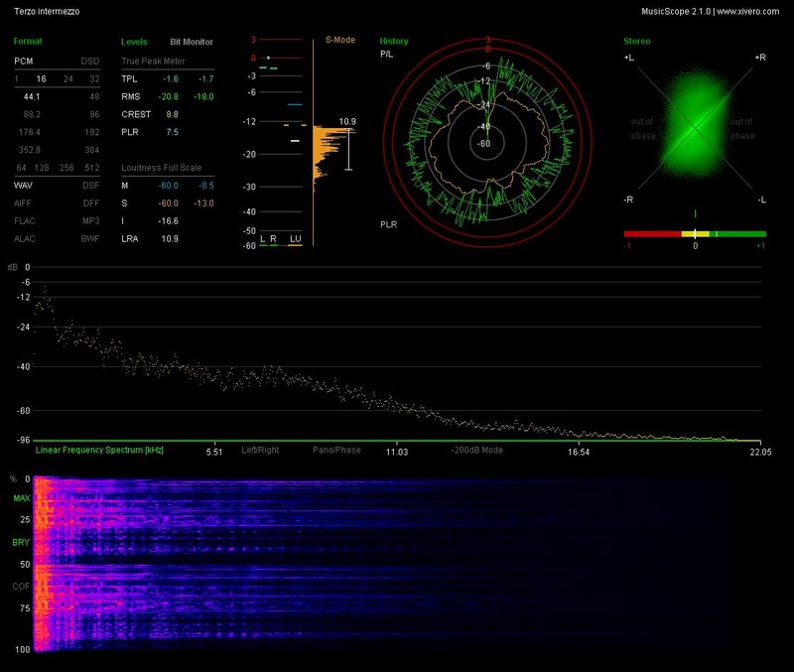794x672 pixels.
Task: Choose the 24 bit depth value
Action: point(68,79)
